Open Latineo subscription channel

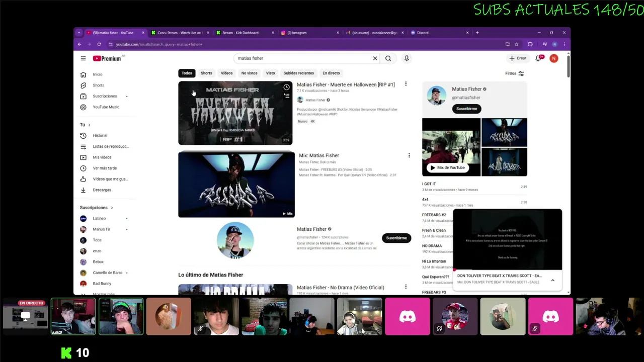click(x=99, y=219)
